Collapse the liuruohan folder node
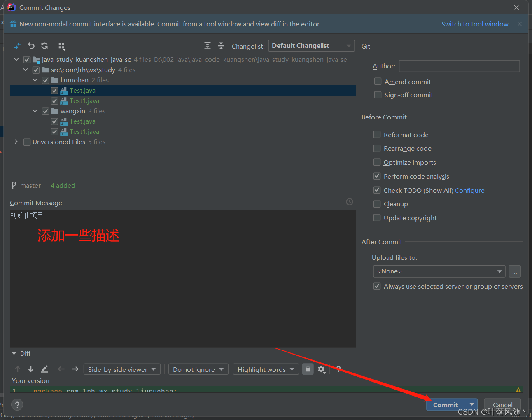Viewport: 532px width, 420px height. pyautogui.click(x=35, y=80)
